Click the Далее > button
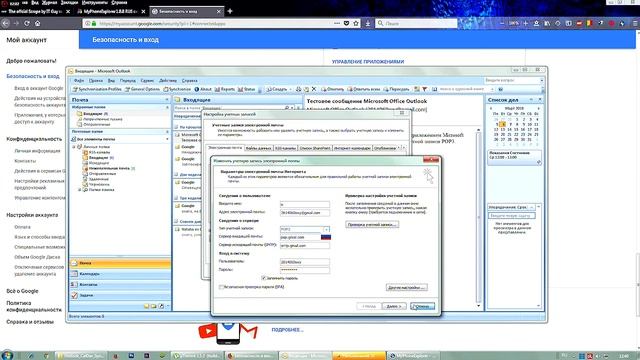Image resolution: width=640 pixels, height=360 pixels. pos(394,306)
